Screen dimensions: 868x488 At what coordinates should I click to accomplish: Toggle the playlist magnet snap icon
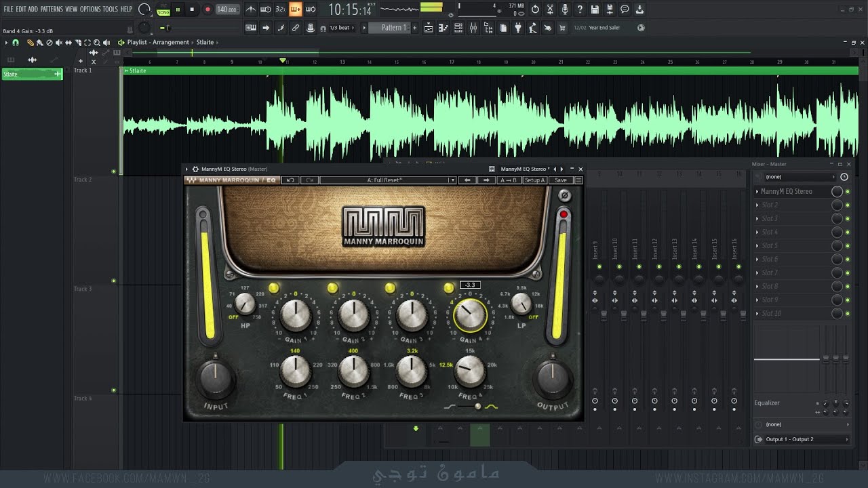[15, 42]
